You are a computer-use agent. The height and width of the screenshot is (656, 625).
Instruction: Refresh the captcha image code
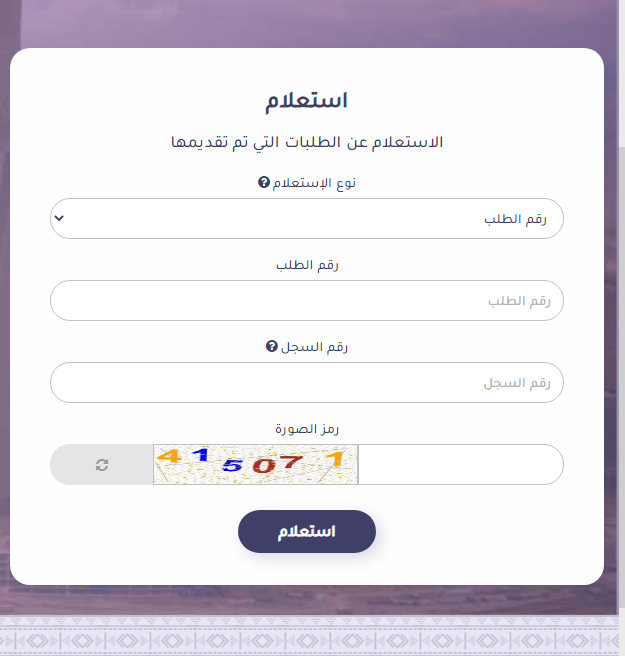point(101,465)
